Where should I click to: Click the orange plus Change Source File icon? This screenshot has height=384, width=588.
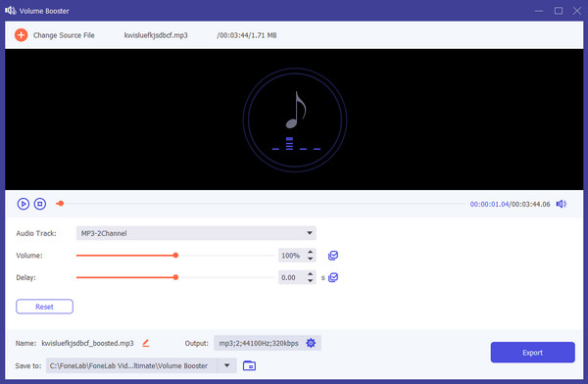click(x=21, y=35)
